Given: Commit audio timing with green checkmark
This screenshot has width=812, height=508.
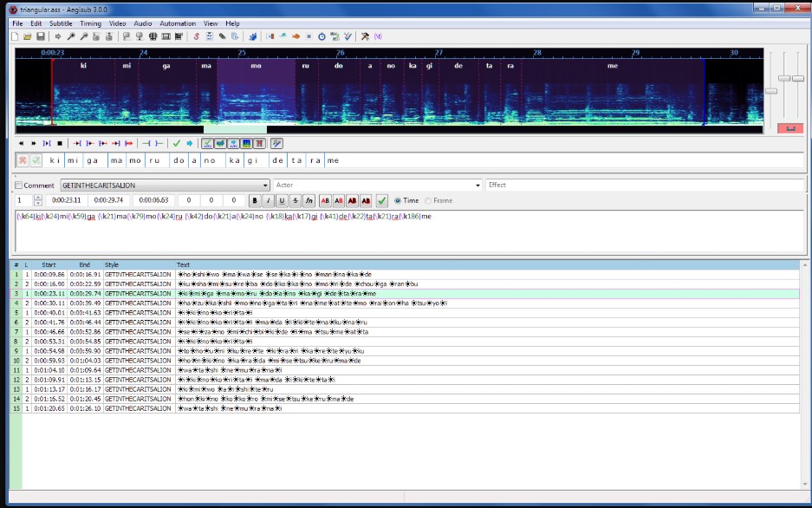Looking at the screenshot, I should pos(177,143).
